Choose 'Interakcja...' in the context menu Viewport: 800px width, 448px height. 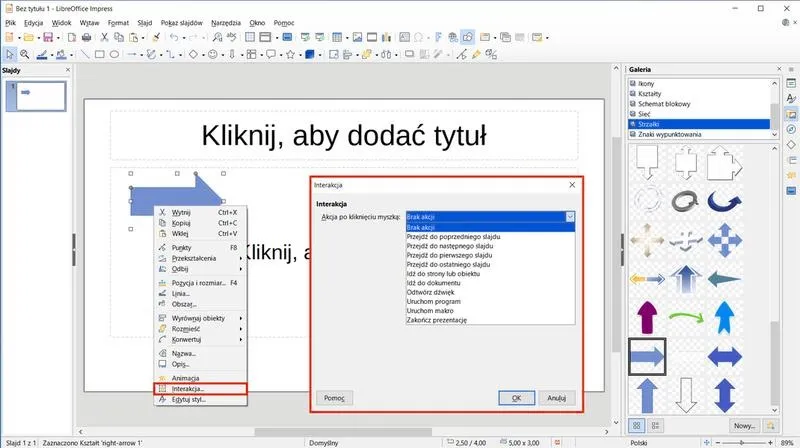click(x=201, y=389)
